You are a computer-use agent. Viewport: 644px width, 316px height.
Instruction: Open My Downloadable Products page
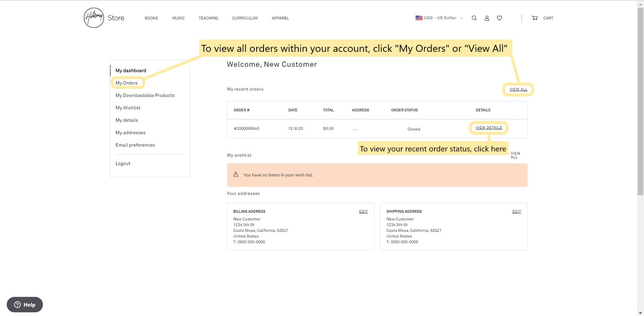coord(145,95)
